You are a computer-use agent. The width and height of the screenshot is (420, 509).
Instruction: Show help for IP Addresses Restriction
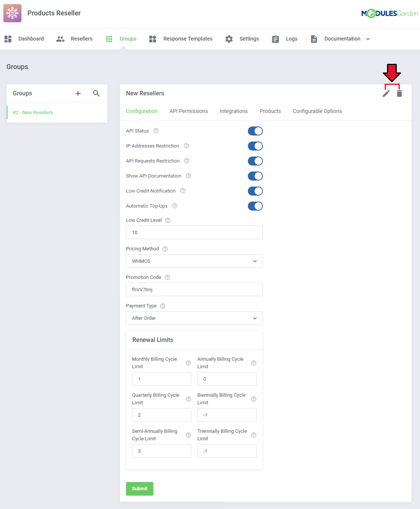[x=186, y=146]
